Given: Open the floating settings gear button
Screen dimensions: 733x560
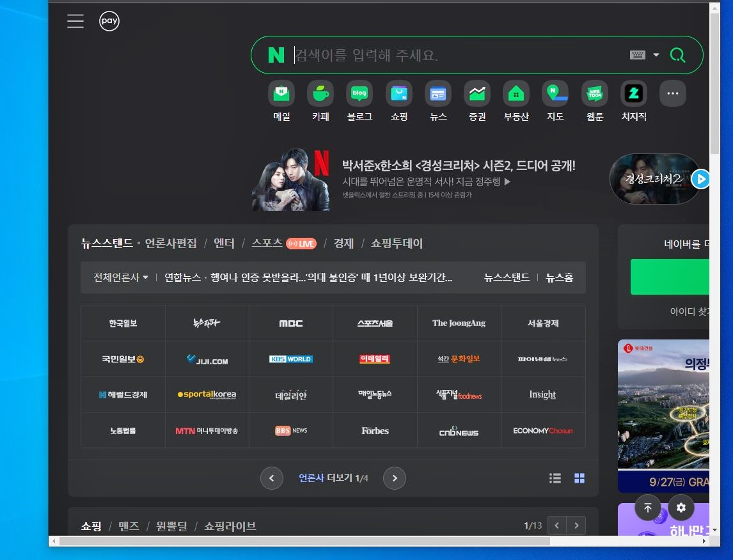Looking at the screenshot, I should pyautogui.click(x=681, y=508).
